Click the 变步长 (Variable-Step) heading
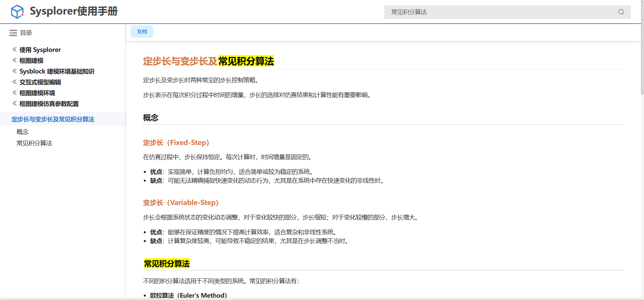Screen dimensions: 644x300 181,203
